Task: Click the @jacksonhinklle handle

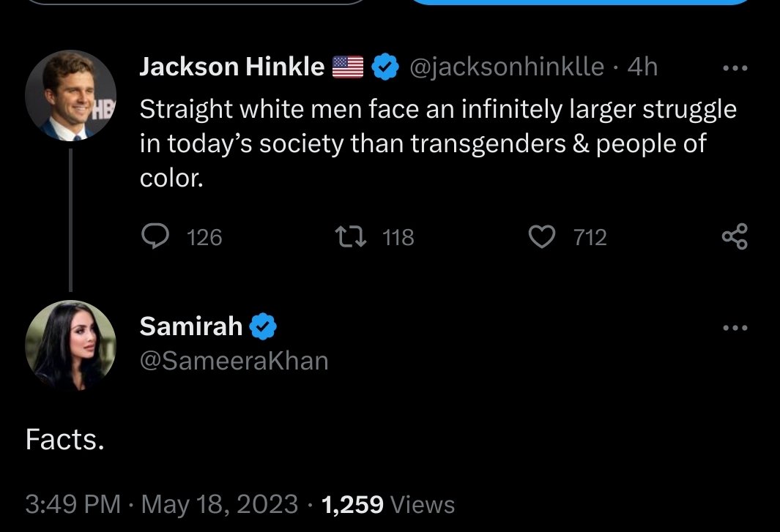Action: point(505,67)
